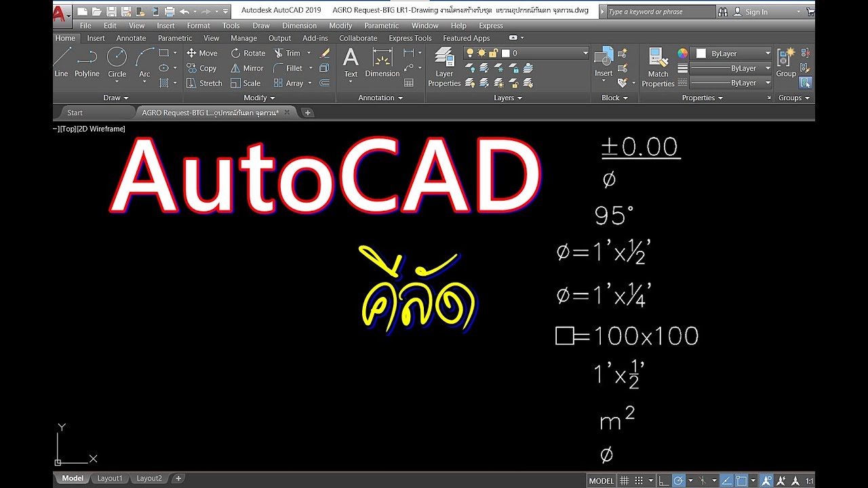Click the Hatch tool icon
Viewport: 868px width, 488px height.
(x=163, y=83)
